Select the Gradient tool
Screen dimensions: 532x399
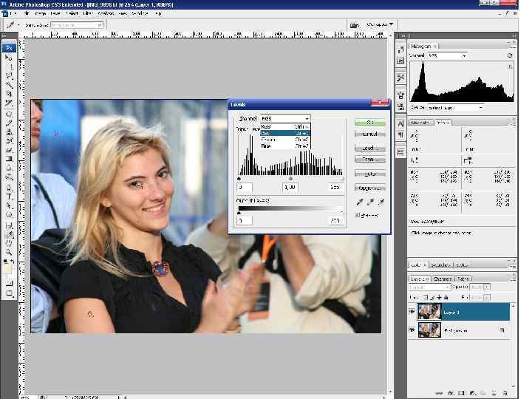(9, 158)
